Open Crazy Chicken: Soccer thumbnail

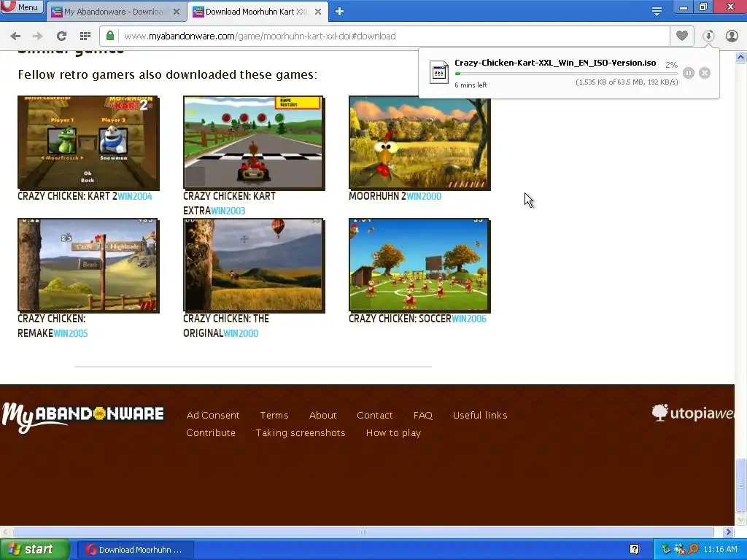click(x=419, y=265)
